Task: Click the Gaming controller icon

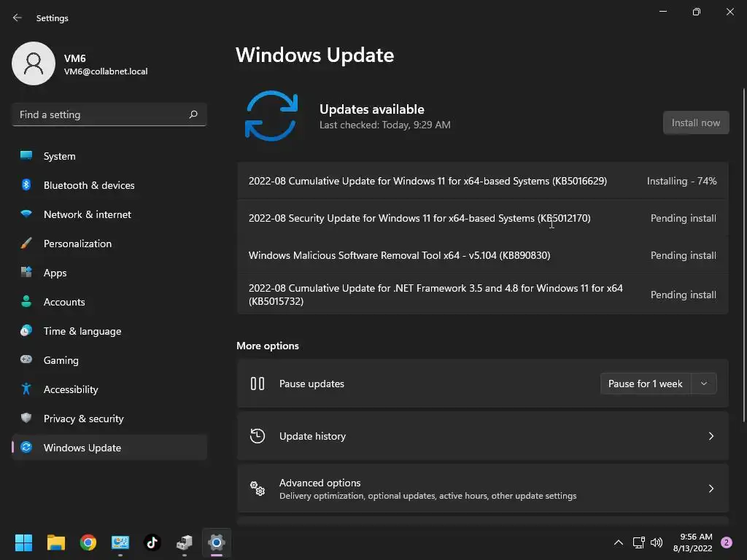Action: (26, 359)
